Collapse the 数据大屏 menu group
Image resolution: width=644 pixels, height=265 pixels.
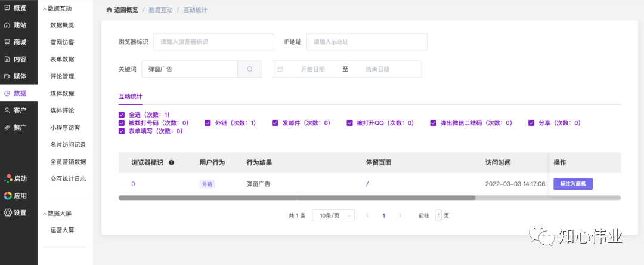click(57, 213)
